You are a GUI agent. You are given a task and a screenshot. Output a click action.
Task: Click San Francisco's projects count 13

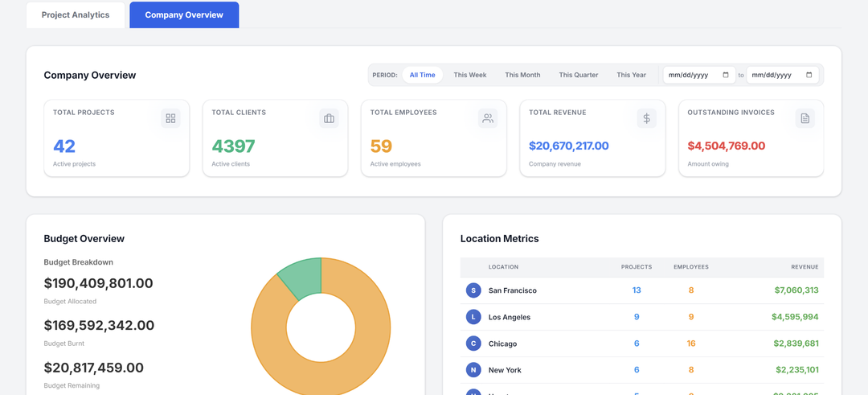pyautogui.click(x=637, y=290)
